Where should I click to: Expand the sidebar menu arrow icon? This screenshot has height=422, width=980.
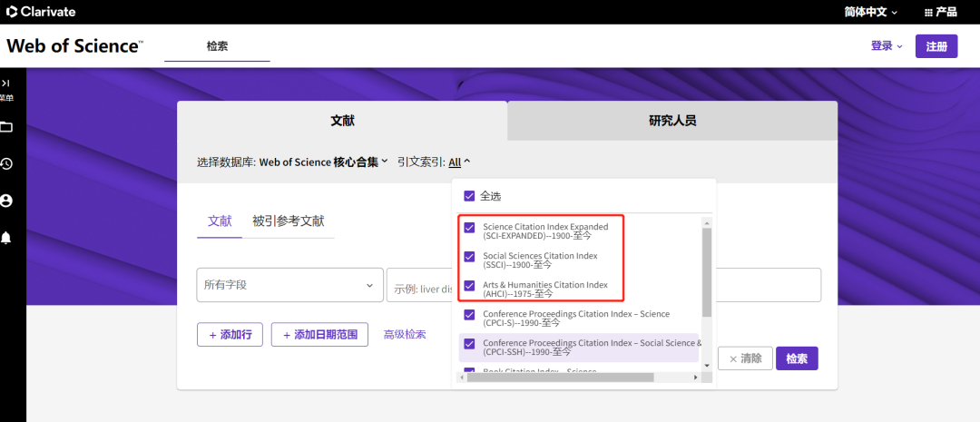5,83
